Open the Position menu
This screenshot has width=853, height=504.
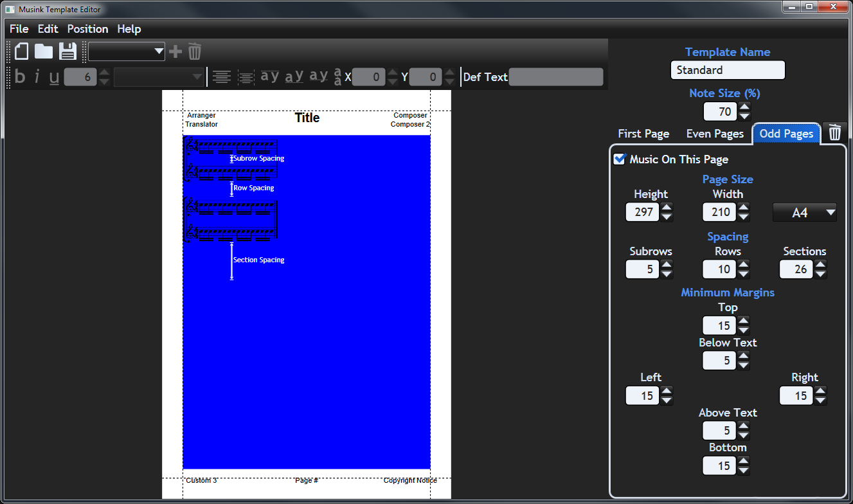(87, 29)
